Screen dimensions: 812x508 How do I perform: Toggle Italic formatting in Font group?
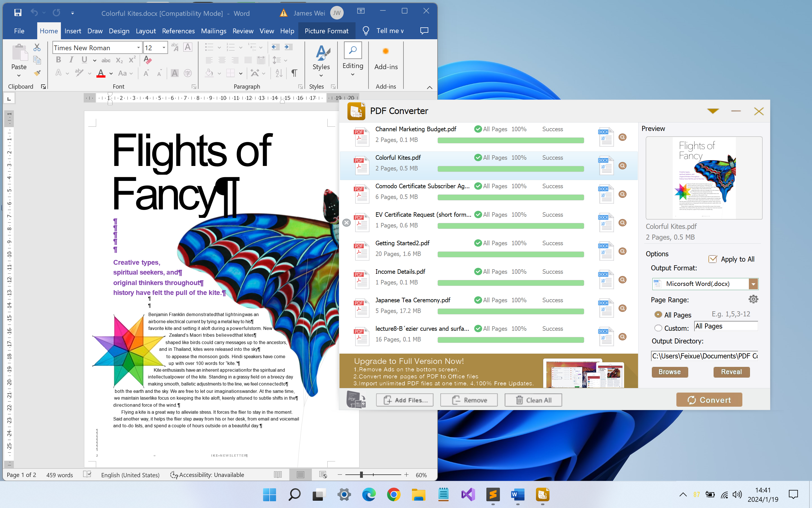pyautogui.click(x=71, y=60)
